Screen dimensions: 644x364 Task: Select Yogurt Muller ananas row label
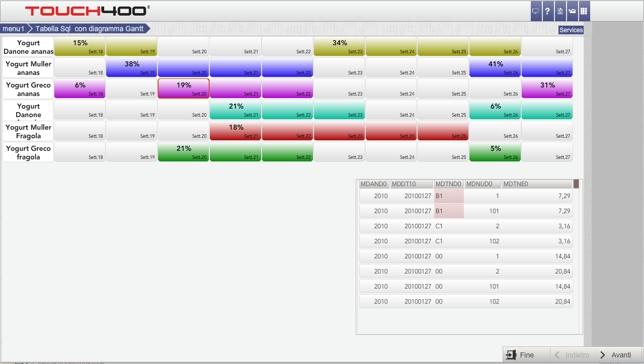click(28, 68)
